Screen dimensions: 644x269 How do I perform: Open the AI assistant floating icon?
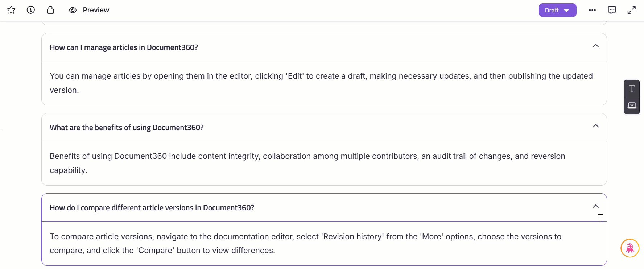(x=630, y=248)
